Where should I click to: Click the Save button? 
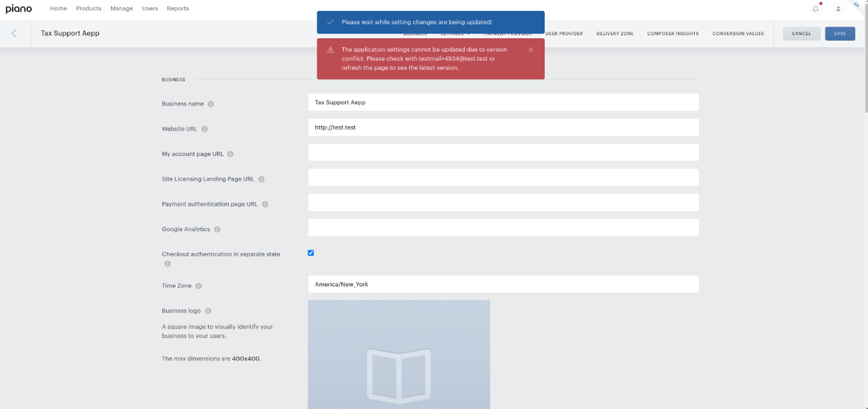840,34
